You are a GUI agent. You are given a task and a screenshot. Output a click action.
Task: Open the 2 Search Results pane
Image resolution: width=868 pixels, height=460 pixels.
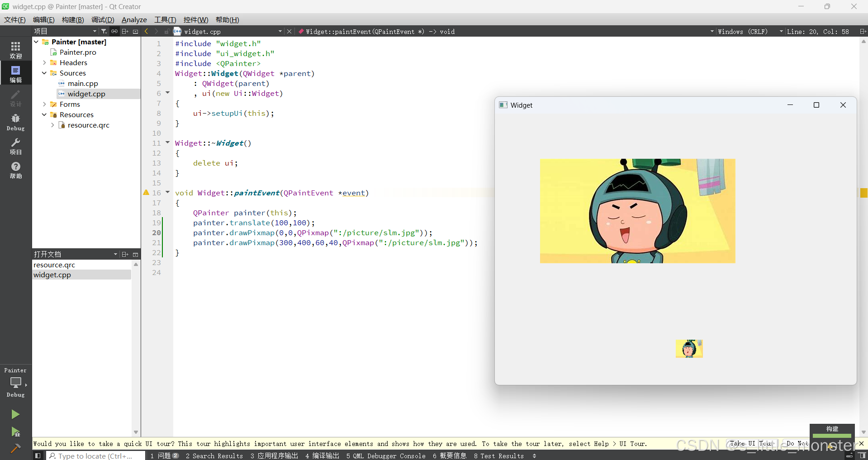click(214, 455)
